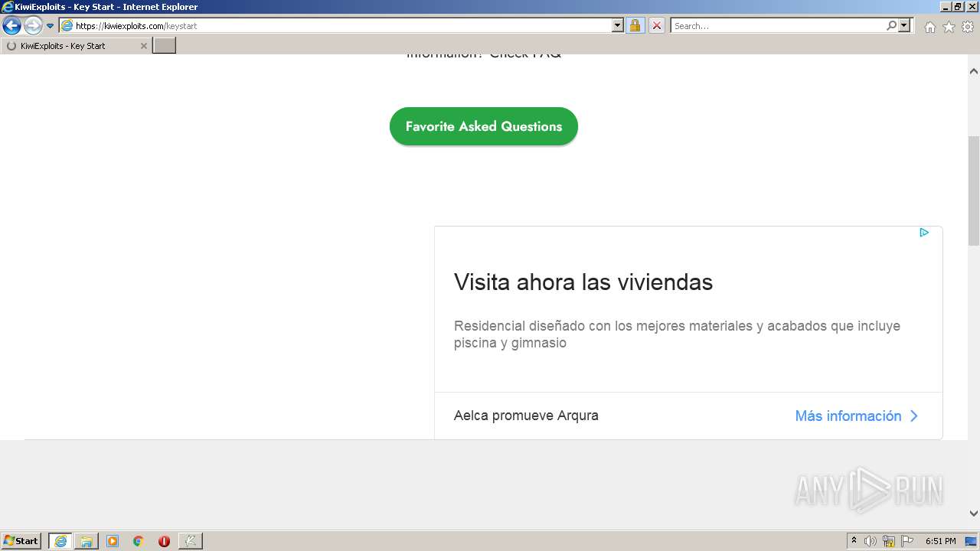Open the Favorites star icon
Screen dimensions: 980x551
[x=949, y=27]
